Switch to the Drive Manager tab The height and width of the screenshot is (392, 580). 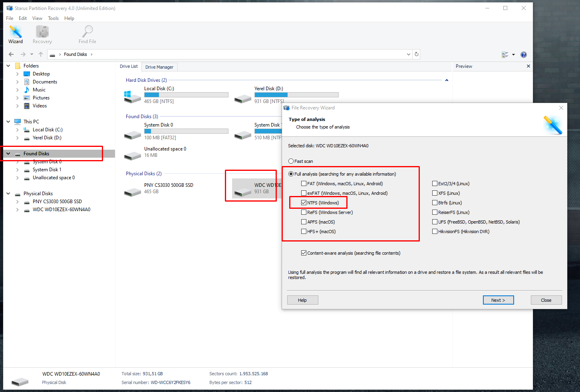point(159,67)
